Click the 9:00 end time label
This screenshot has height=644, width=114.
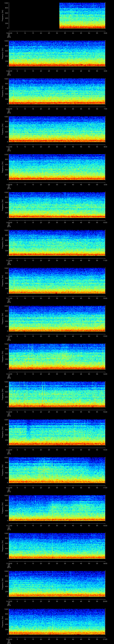pos(105,184)
